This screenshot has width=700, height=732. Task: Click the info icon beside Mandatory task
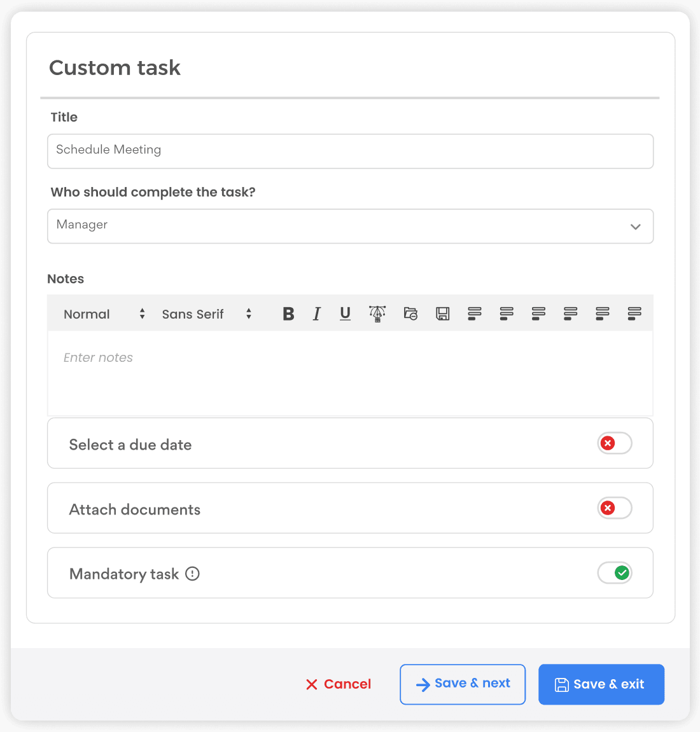click(192, 574)
